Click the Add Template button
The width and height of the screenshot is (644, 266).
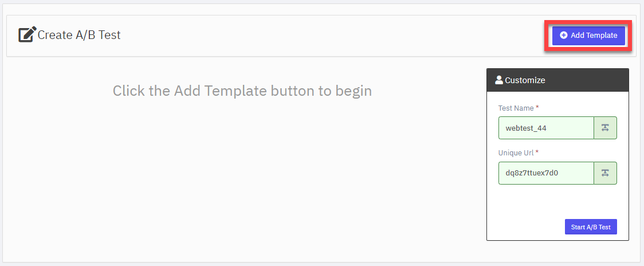588,36
